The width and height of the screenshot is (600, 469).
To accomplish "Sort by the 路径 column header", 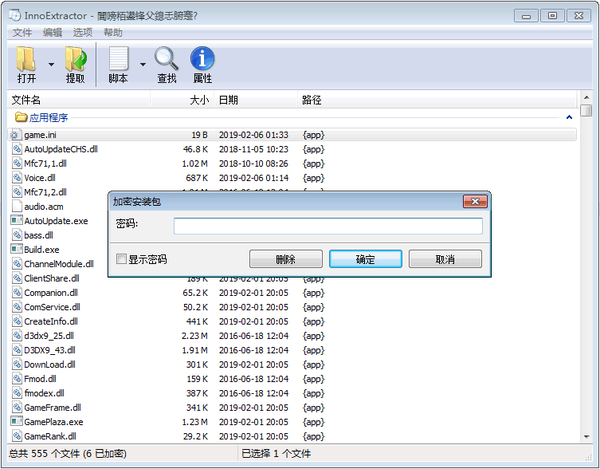I will pyautogui.click(x=437, y=100).
